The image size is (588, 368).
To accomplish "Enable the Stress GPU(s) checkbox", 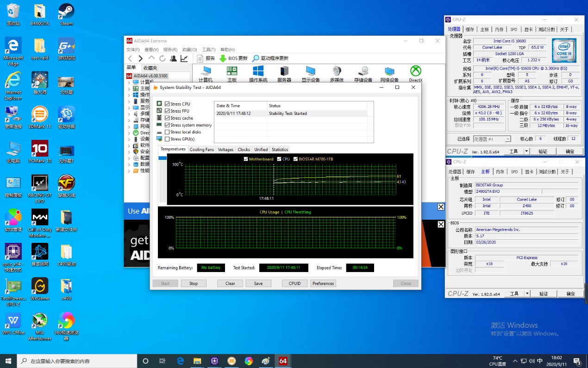I will click(x=167, y=139).
